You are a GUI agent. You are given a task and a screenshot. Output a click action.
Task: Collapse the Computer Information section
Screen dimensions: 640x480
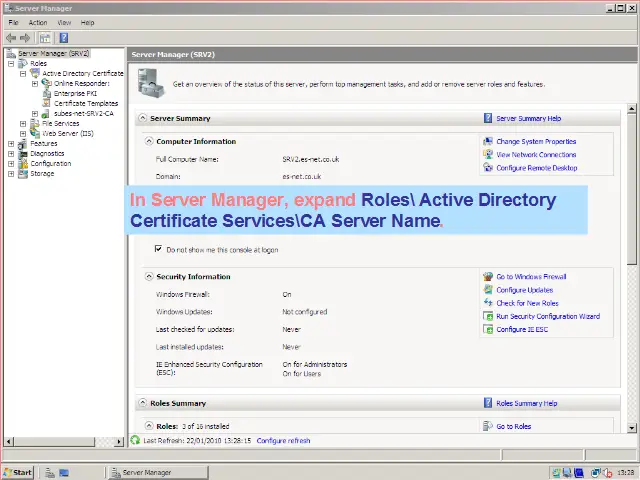pos(149,141)
